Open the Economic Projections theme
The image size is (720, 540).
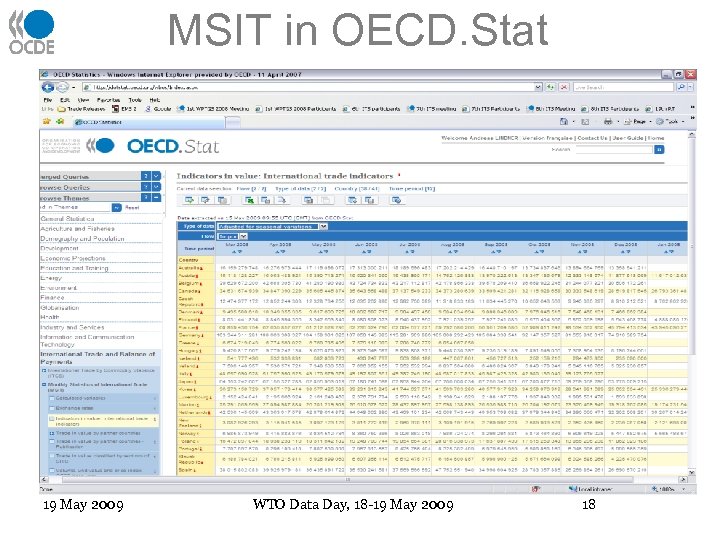click(73, 259)
